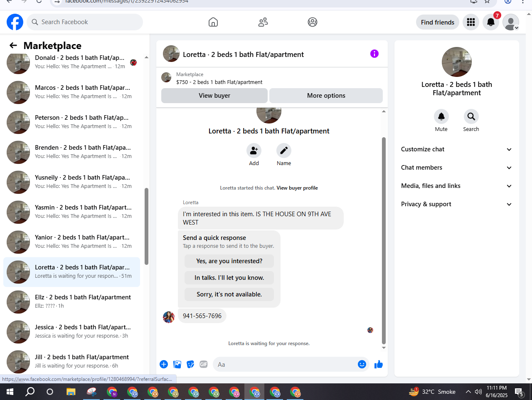532x400 pixels.
Task: Open Windows taskbar search magnifier
Action: tap(30, 392)
